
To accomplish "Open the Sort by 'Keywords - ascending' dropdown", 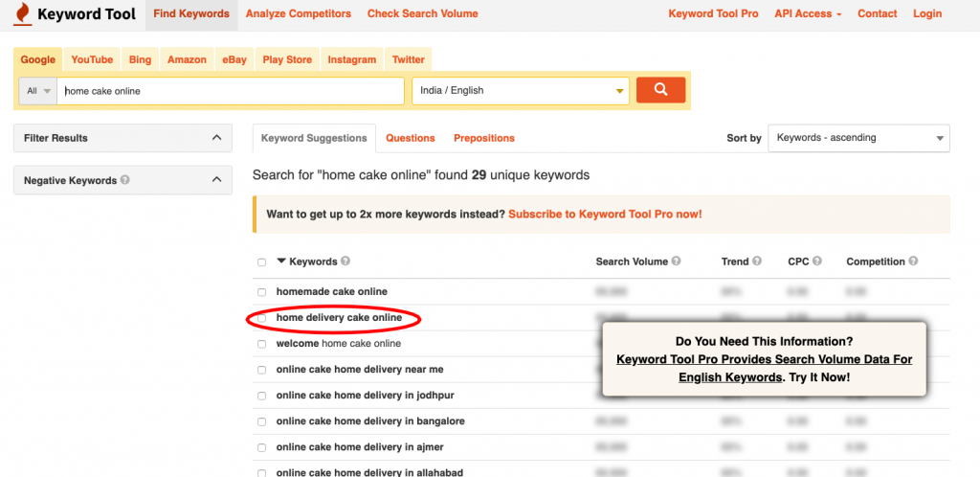I will [858, 138].
